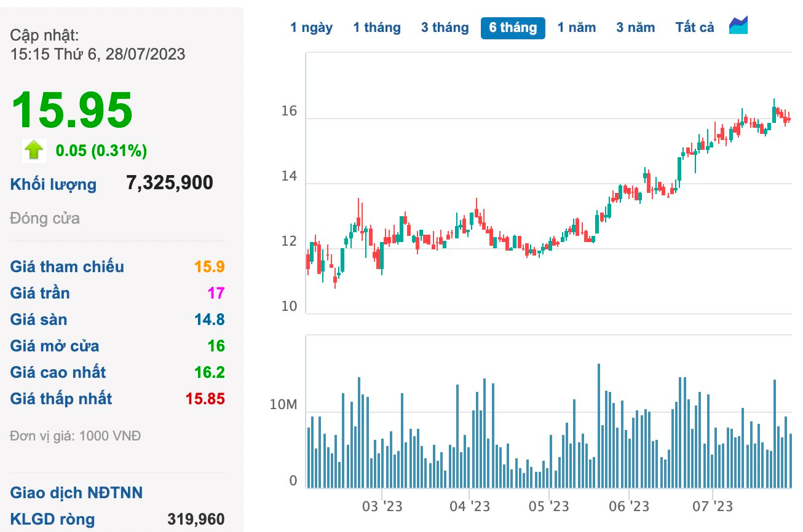Click the 10 price axis label
Screen dimensions: 803x532
pyautogui.click(x=289, y=307)
